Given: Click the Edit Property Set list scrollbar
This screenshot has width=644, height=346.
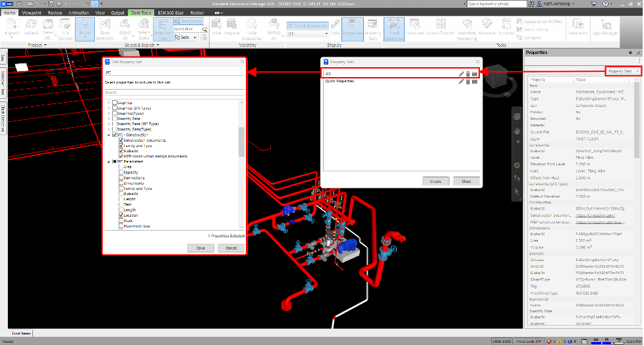Looking at the screenshot, I should pos(241,142).
